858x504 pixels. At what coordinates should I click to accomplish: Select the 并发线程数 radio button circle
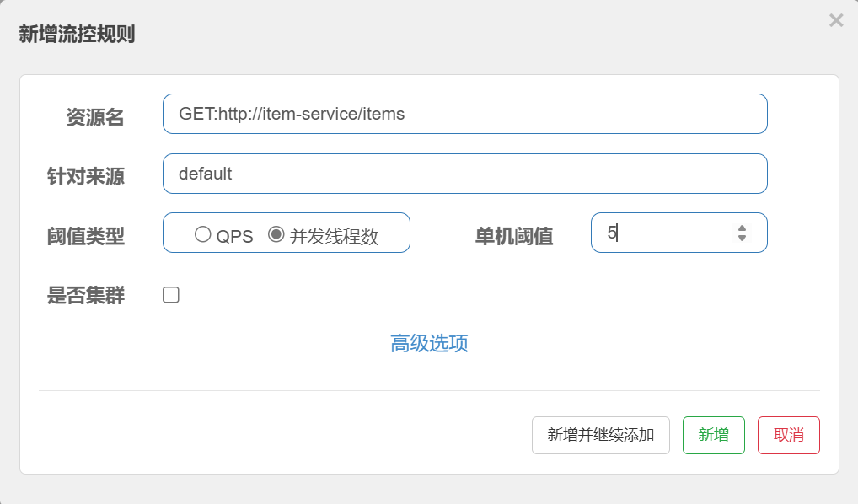[276, 235]
